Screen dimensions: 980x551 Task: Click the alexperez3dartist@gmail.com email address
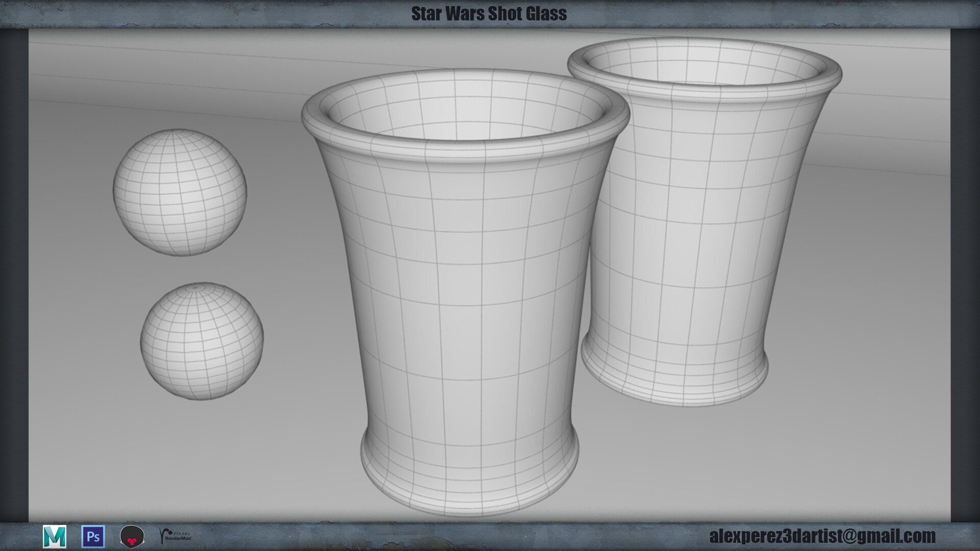[x=822, y=536]
